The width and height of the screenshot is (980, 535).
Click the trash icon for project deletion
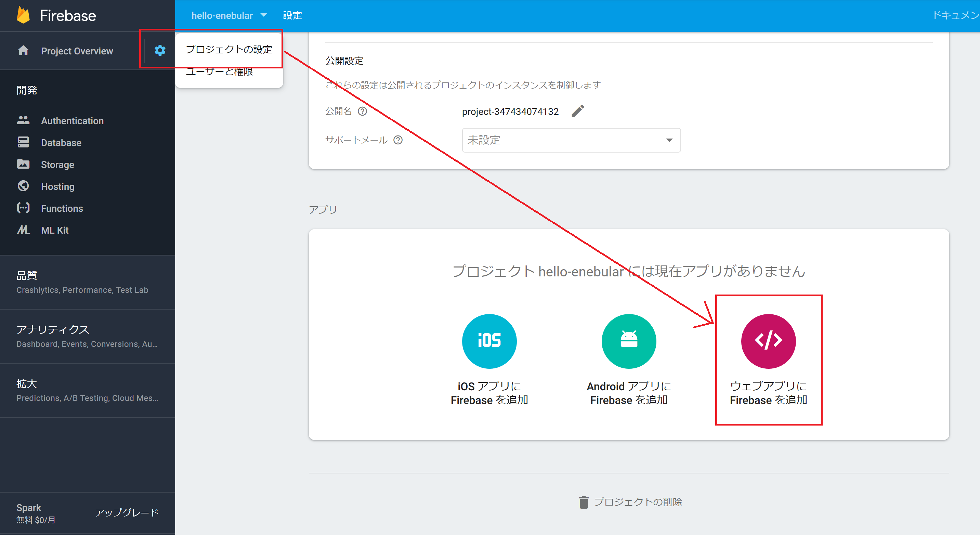coord(584,502)
